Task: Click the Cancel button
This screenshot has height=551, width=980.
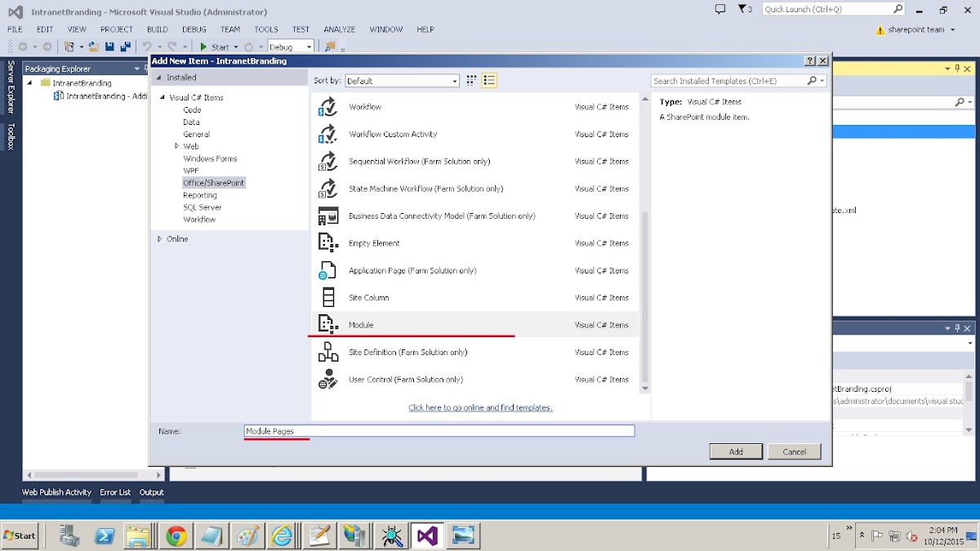Action: click(x=795, y=451)
